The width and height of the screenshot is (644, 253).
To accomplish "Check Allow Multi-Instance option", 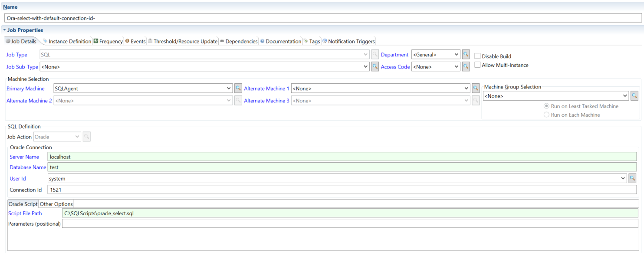I will pos(477,65).
